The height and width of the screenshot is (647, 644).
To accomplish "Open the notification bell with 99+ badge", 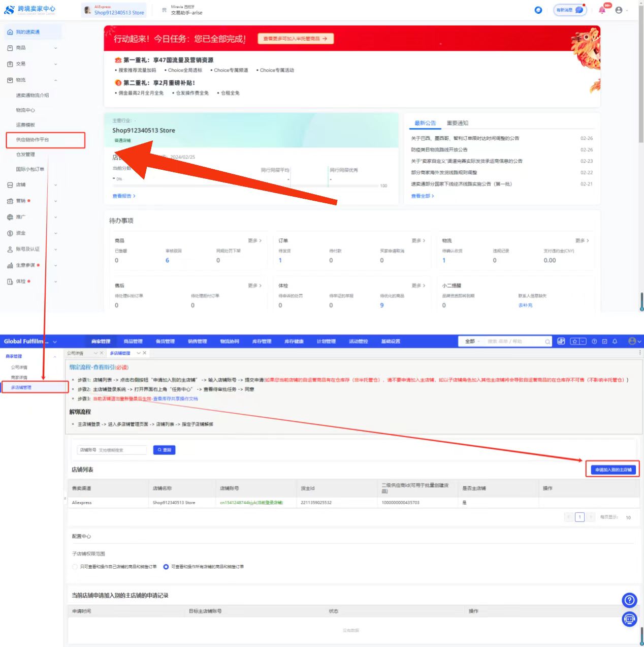I will tap(602, 10).
